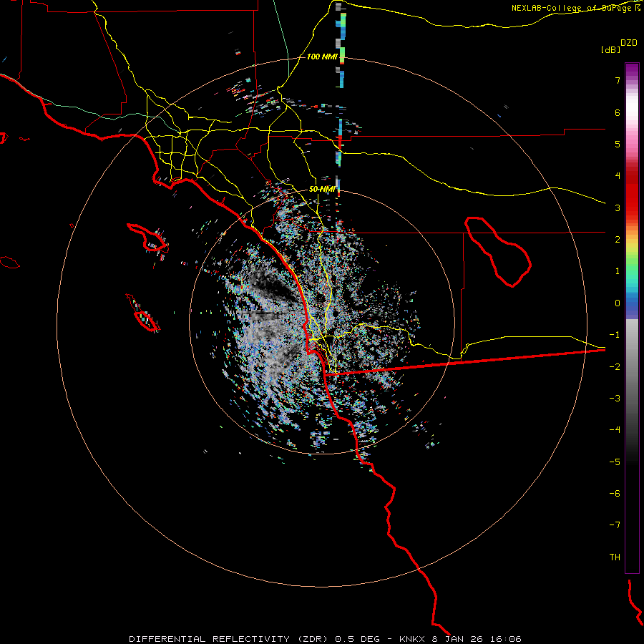The width and height of the screenshot is (644, 644).
Task: Click the 8 JAN 26 date in the caption
Action: (457, 639)
